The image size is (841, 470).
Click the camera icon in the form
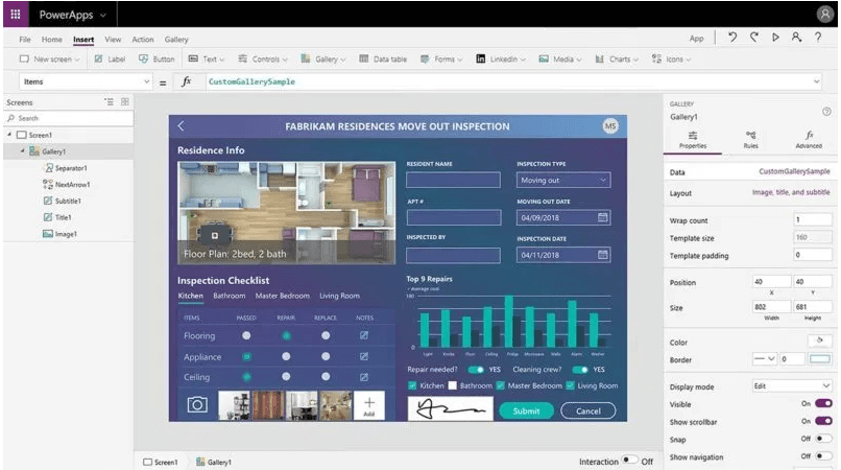(197, 405)
